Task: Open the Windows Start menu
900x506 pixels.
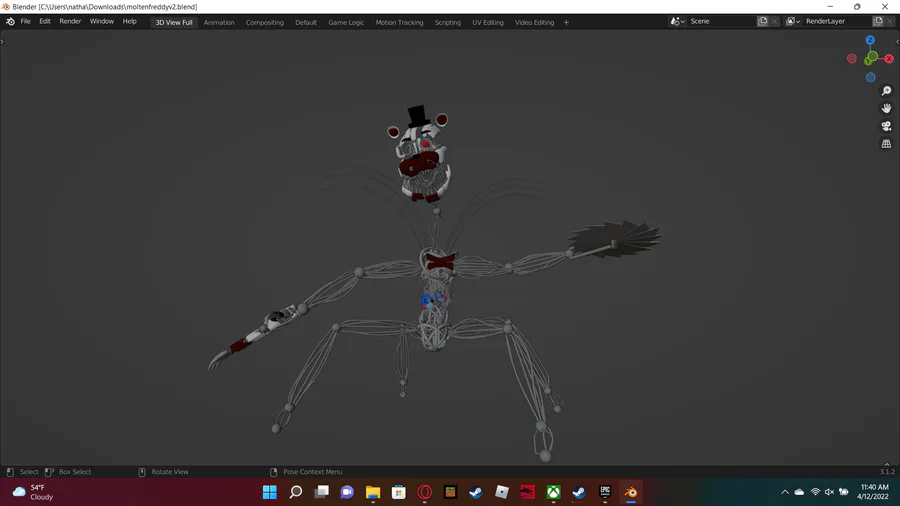Action: [270, 492]
